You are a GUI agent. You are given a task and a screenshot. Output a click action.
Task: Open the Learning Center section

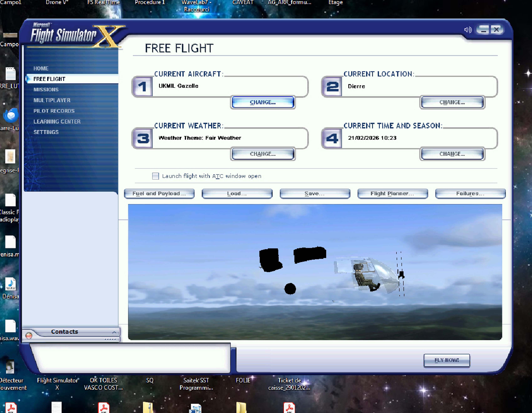57,121
